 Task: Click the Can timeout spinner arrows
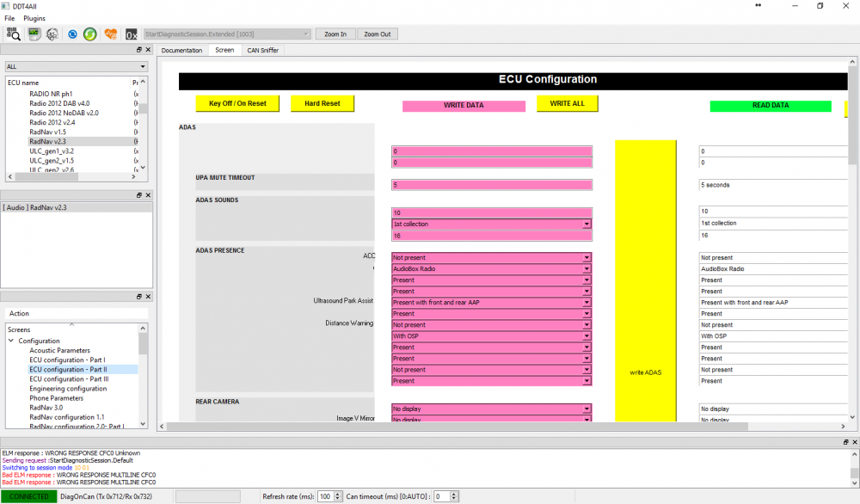point(453,496)
